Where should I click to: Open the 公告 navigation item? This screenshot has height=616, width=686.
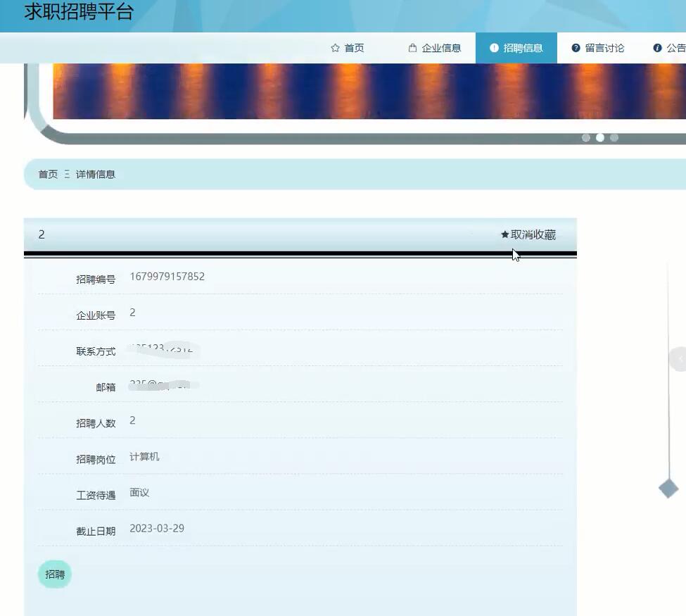668,48
